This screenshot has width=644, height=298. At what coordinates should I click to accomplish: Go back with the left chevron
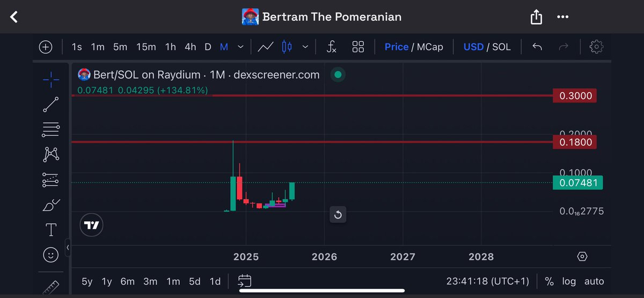click(14, 17)
